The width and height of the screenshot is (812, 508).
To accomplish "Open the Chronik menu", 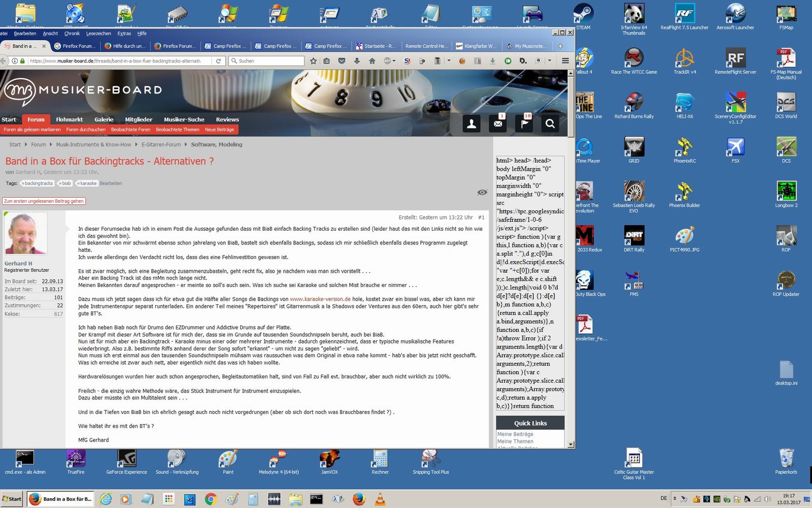I will point(72,34).
